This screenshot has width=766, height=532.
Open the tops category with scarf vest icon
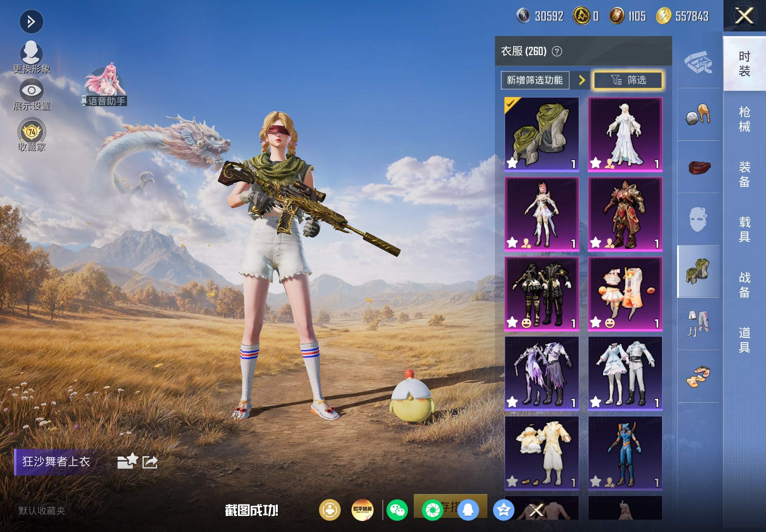tap(698, 271)
